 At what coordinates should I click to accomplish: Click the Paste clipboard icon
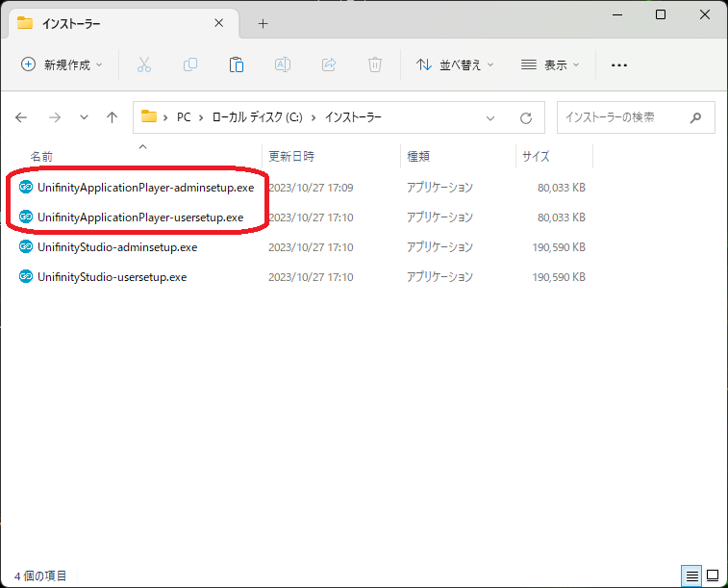tap(237, 64)
